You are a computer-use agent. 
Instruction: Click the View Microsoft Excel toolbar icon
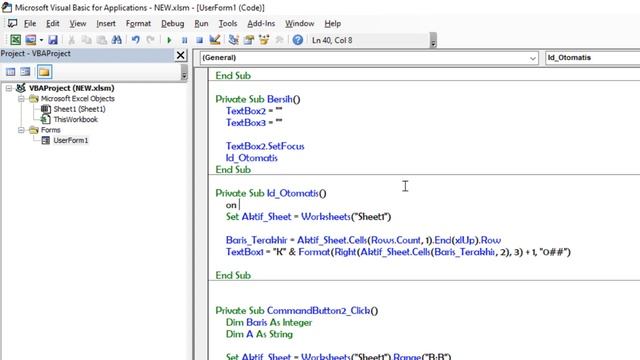16,40
